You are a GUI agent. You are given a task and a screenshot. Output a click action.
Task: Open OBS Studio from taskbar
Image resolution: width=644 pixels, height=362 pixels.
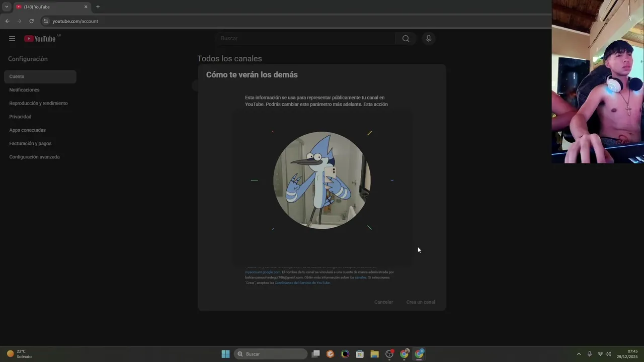[x=389, y=354]
